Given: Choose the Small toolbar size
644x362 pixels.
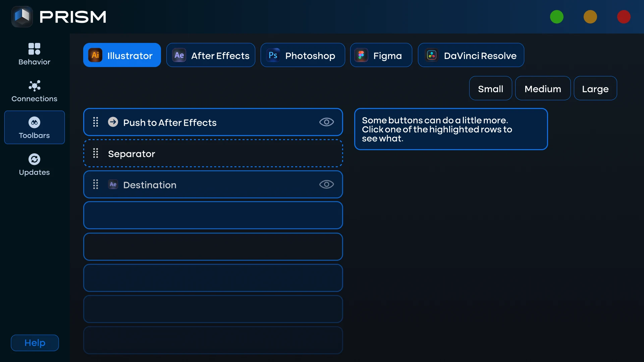Looking at the screenshot, I should (x=490, y=88).
